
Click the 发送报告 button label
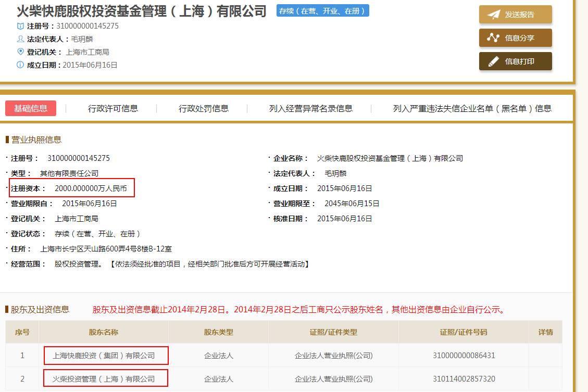(519, 15)
